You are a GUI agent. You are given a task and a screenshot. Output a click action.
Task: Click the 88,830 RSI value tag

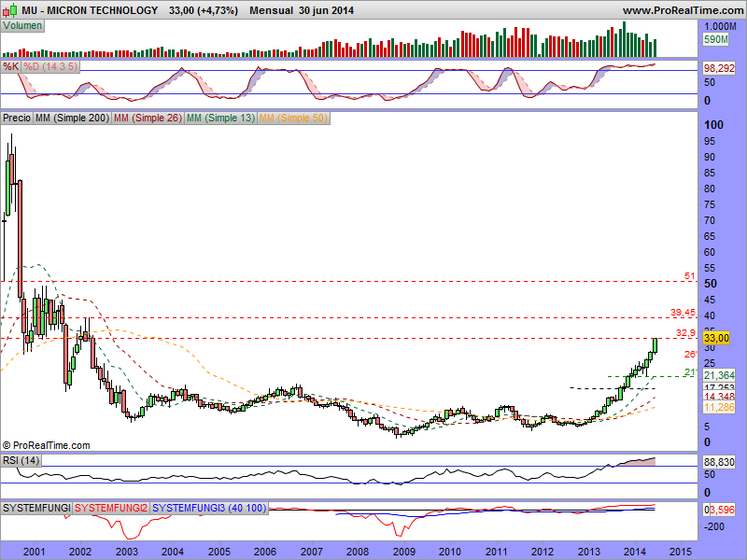tap(719, 462)
